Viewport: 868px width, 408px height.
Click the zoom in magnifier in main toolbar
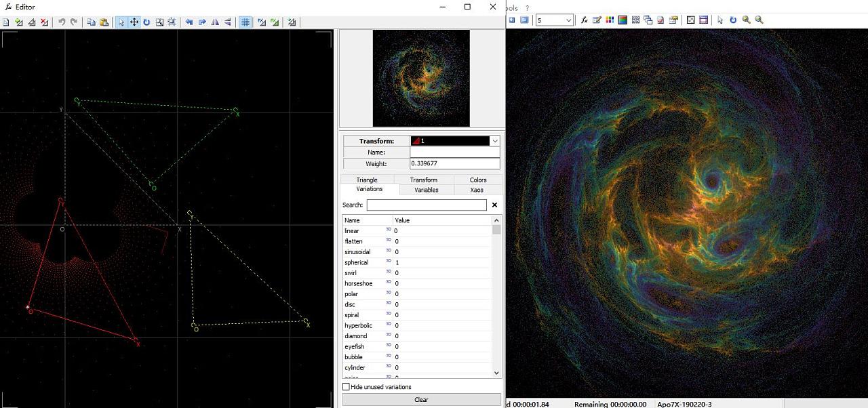[x=746, y=20]
